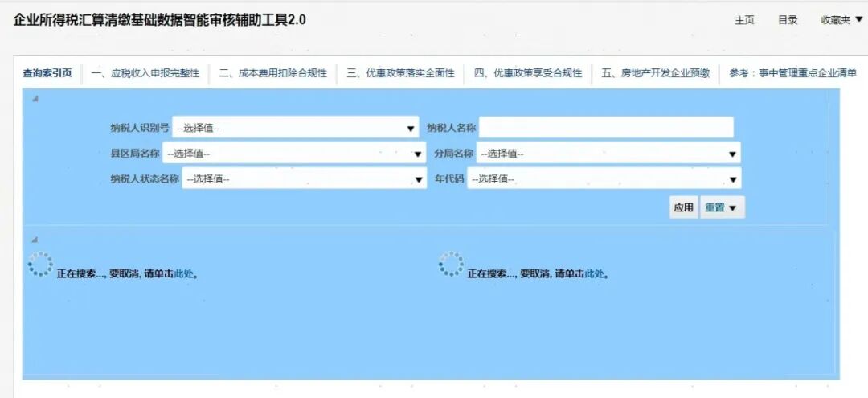This screenshot has width=868, height=398.
Task: Open the 重置 button menu
Action: [x=722, y=207]
